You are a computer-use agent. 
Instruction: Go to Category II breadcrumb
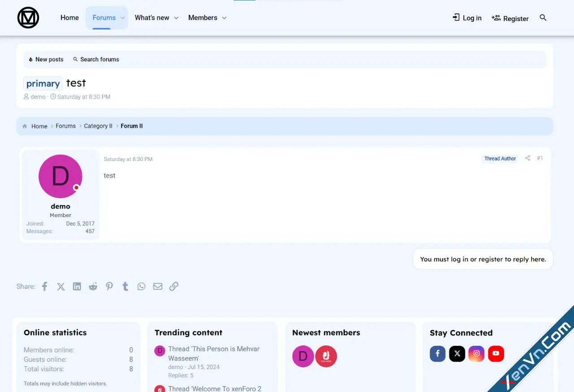[x=98, y=126]
